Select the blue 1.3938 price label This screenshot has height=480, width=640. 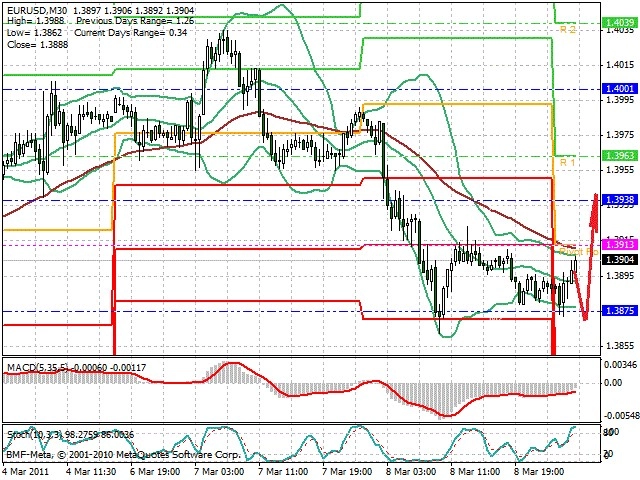coord(620,200)
